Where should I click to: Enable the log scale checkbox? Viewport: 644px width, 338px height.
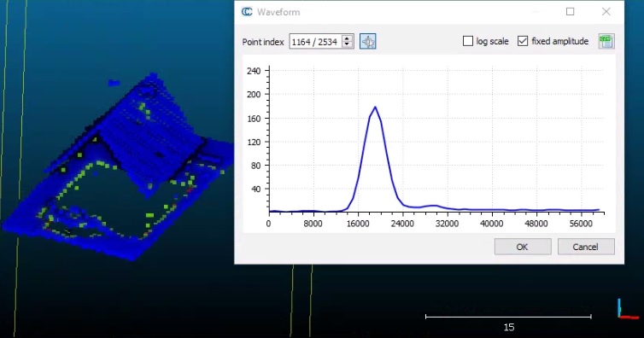[468, 41]
